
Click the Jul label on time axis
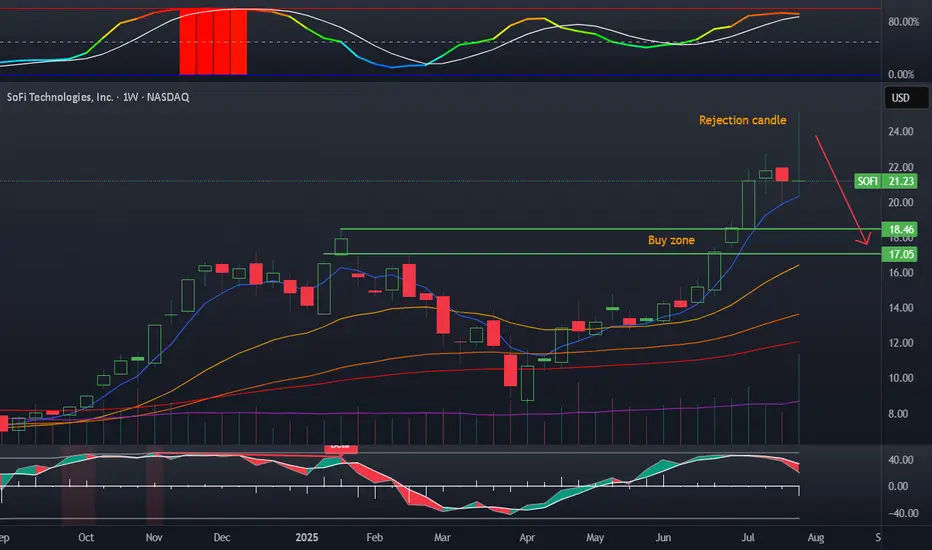[x=748, y=538]
